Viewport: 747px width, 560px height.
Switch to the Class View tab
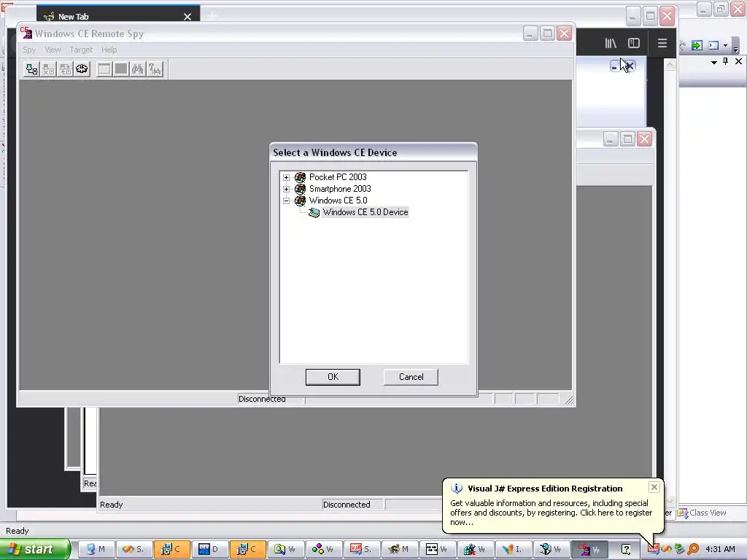(703, 513)
